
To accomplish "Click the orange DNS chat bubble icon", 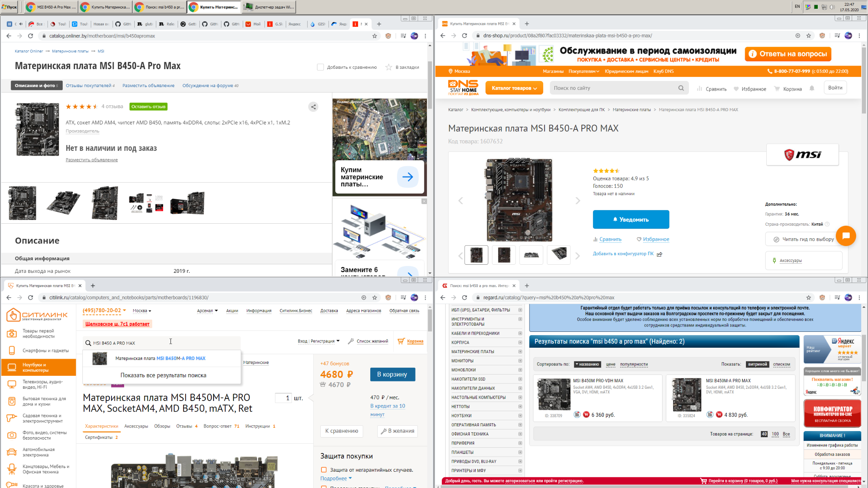I will point(846,236).
